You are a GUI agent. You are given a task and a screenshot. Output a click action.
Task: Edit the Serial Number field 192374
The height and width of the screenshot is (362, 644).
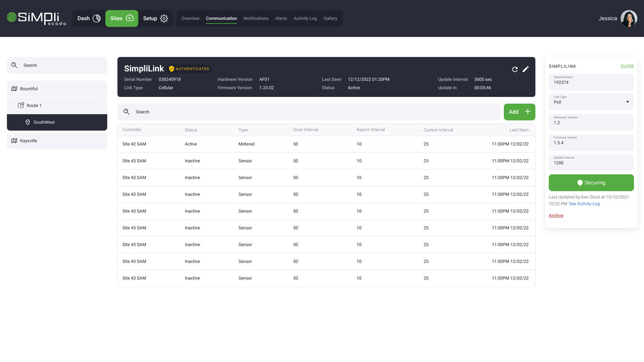coord(591,82)
